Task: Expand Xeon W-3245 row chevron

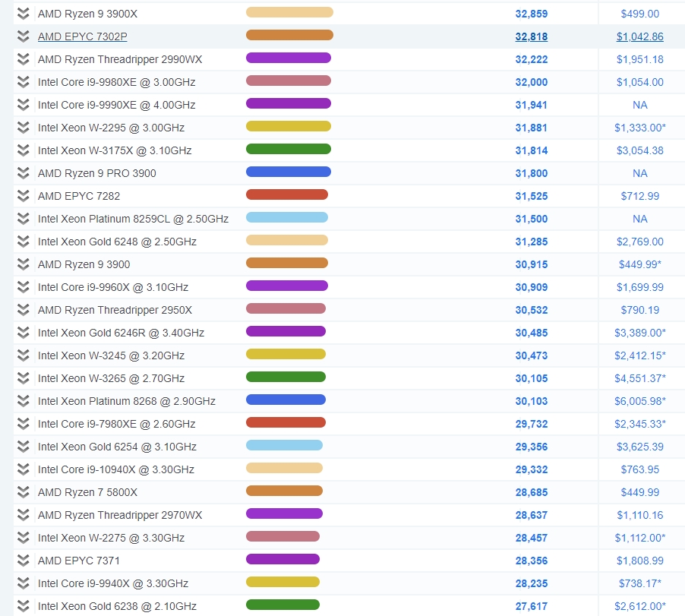Action: (23, 355)
